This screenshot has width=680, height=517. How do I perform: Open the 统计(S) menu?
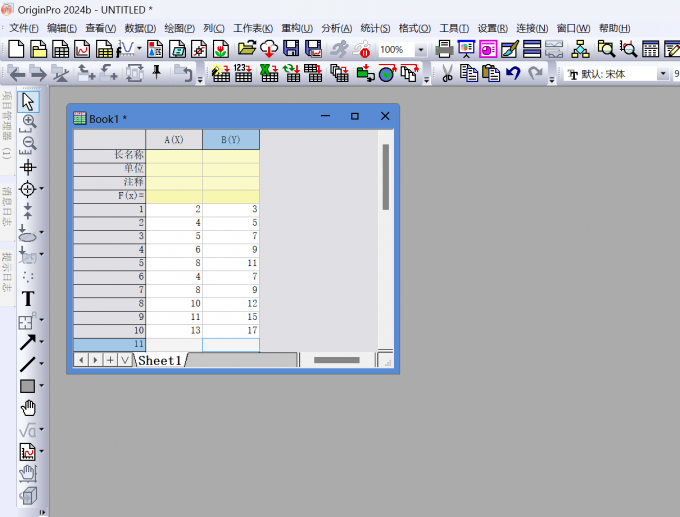pyautogui.click(x=375, y=28)
